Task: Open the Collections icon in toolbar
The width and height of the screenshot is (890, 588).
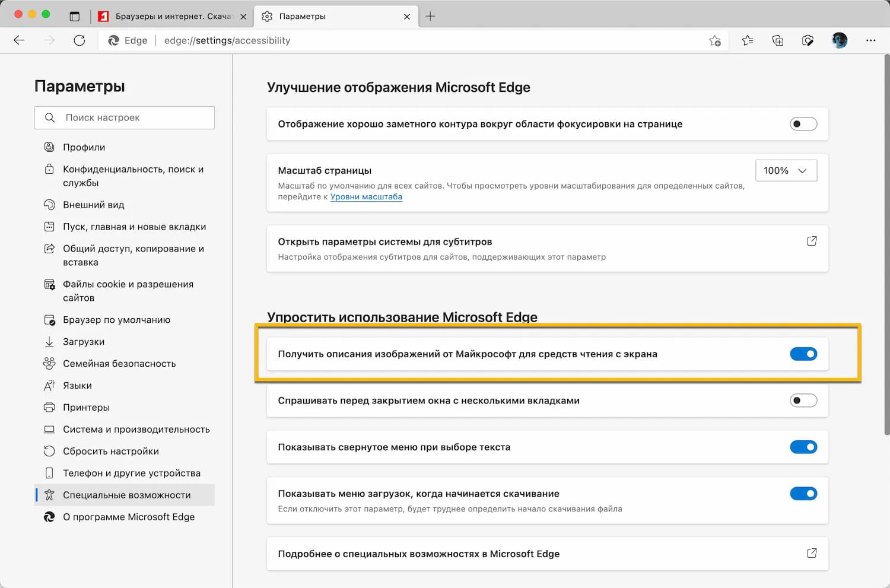Action: (x=777, y=40)
